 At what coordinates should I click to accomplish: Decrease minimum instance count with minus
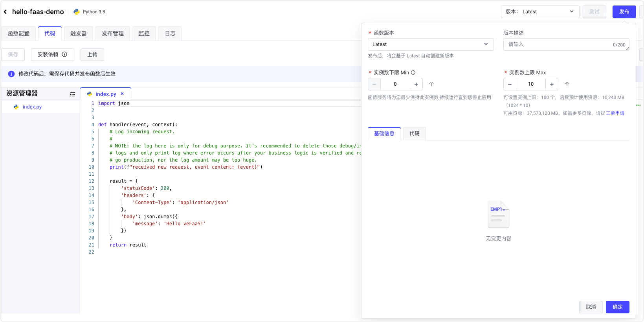pyautogui.click(x=374, y=84)
